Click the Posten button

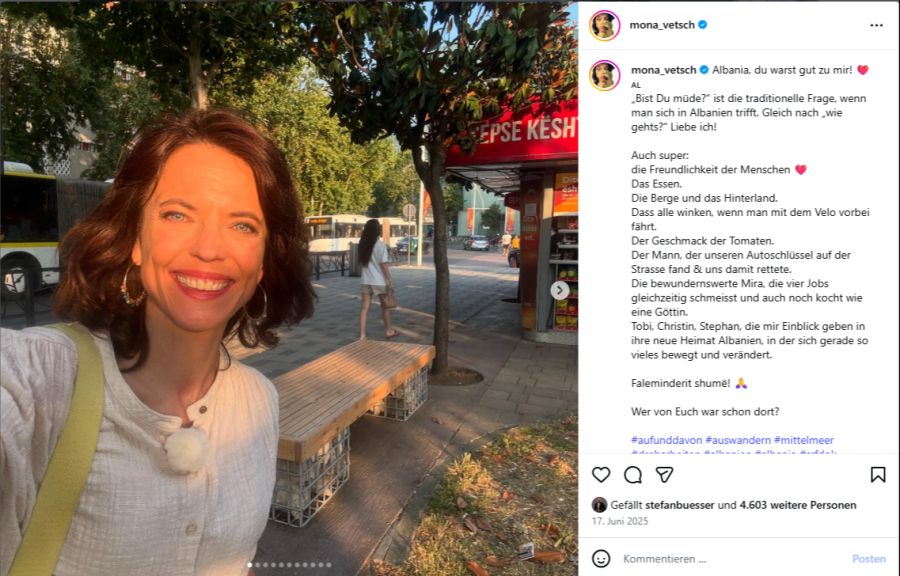click(868, 559)
